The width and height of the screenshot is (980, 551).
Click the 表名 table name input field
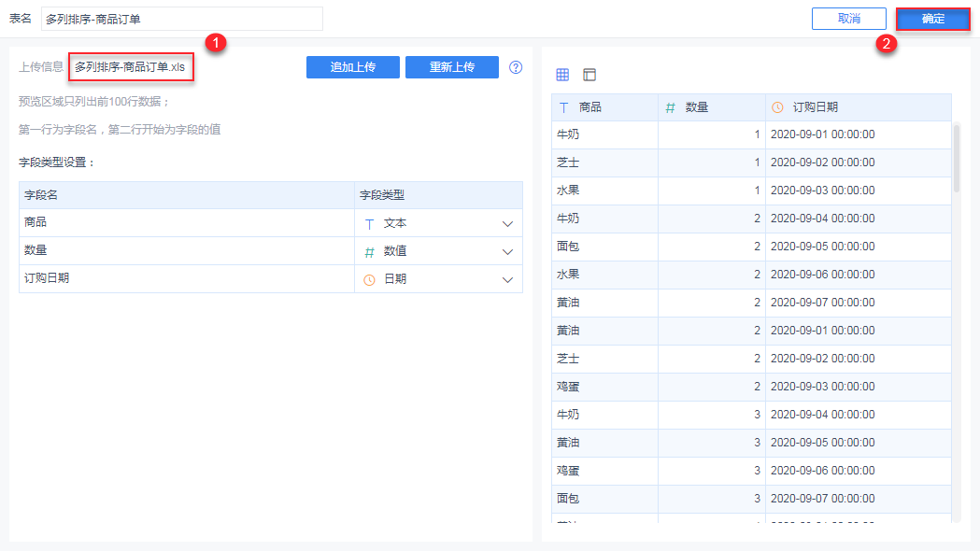[182, 19]
